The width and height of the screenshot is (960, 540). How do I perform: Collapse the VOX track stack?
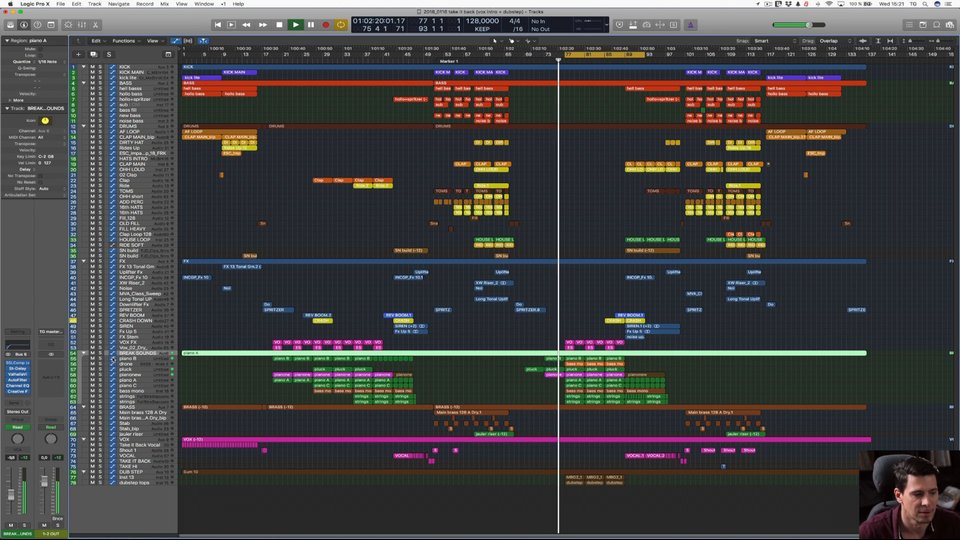(x=84, y=440)
